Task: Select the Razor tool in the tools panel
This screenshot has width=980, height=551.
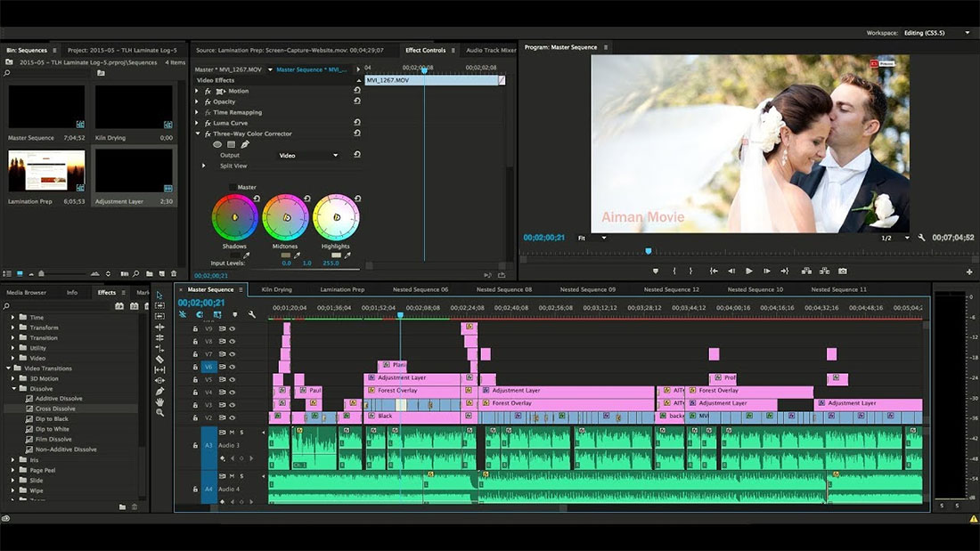Action: tap(159, 359)
